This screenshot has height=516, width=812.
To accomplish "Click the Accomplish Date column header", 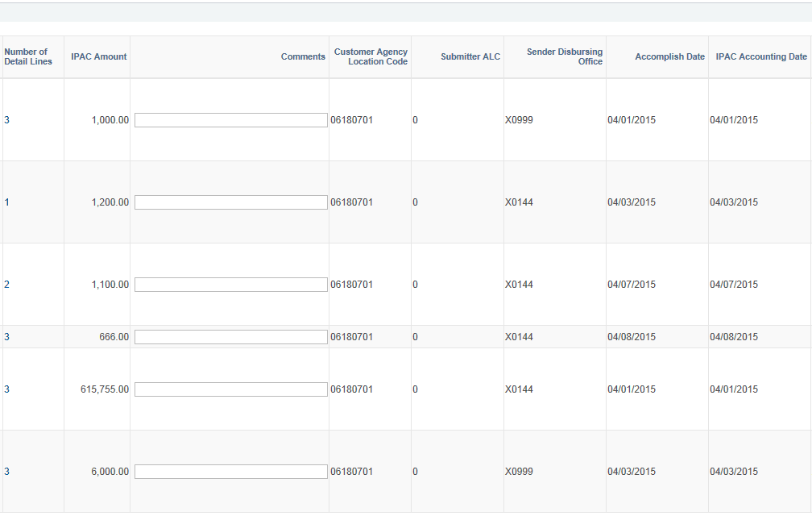I will 669,56.
